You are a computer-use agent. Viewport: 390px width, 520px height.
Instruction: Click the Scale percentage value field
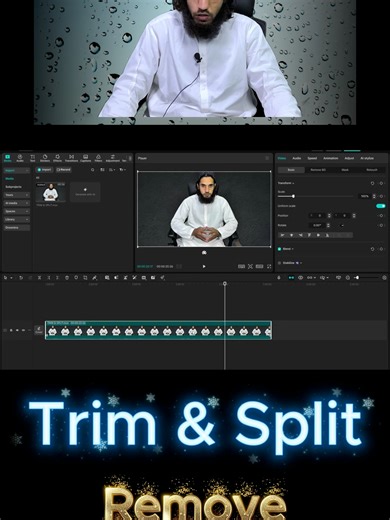[365, 196]
